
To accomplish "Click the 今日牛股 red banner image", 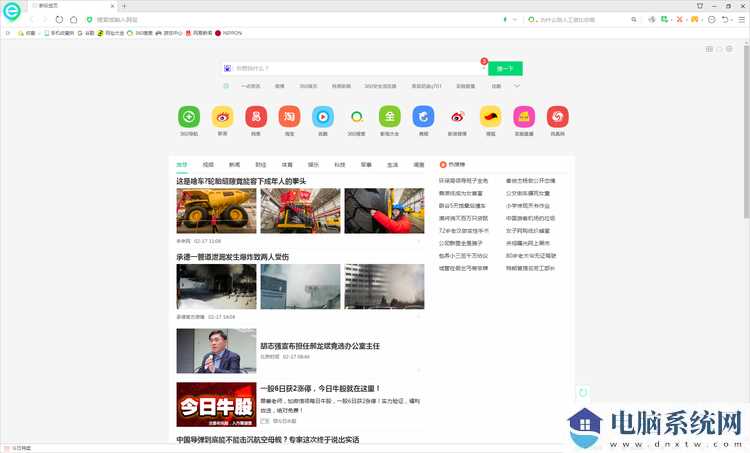I will 216,405.
